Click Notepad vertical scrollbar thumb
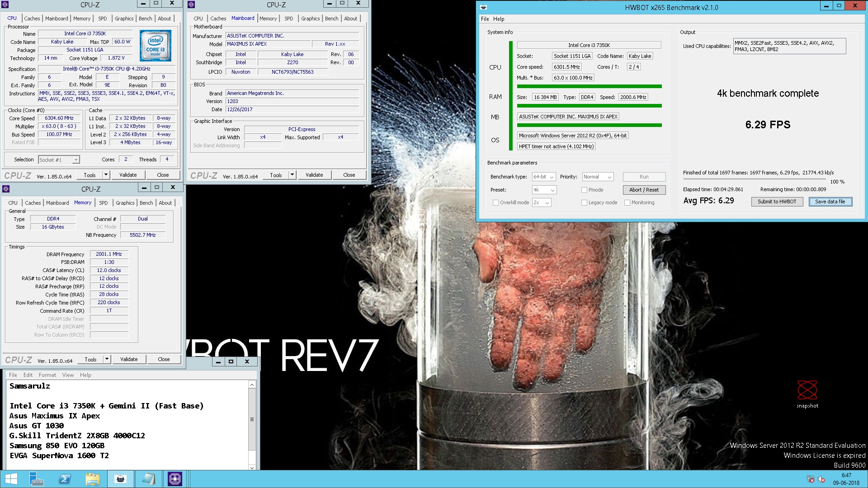This screenshot has width=868, height=488. tap(252, 419)
